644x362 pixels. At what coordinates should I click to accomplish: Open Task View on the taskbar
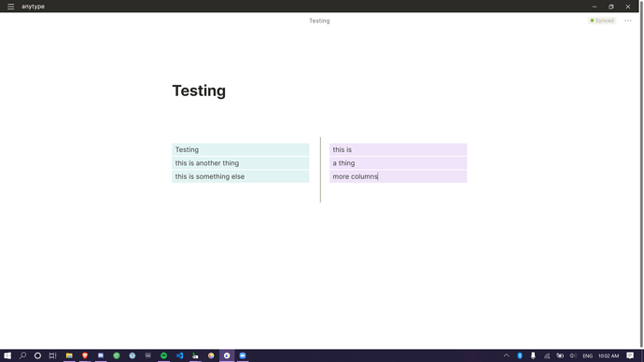pos(52,355)
